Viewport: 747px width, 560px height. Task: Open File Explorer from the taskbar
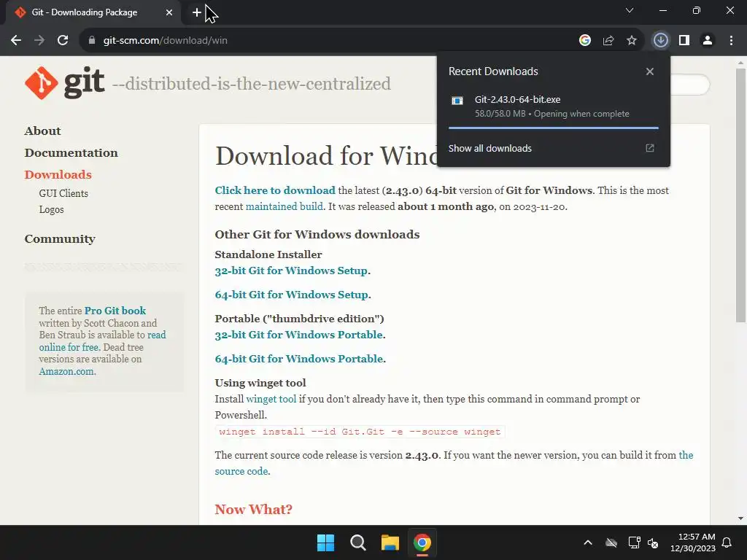[x=390, y=542]
